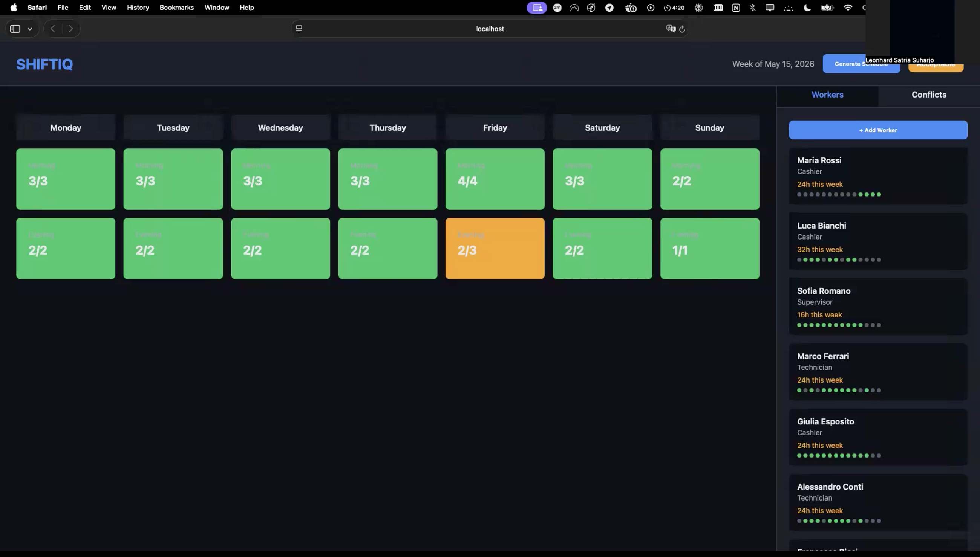Click the location arrow menu bar icon

coord(609,8)
